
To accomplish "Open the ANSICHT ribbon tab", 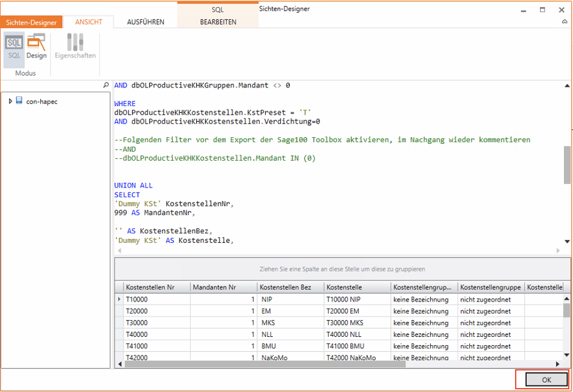I will 88,22.
